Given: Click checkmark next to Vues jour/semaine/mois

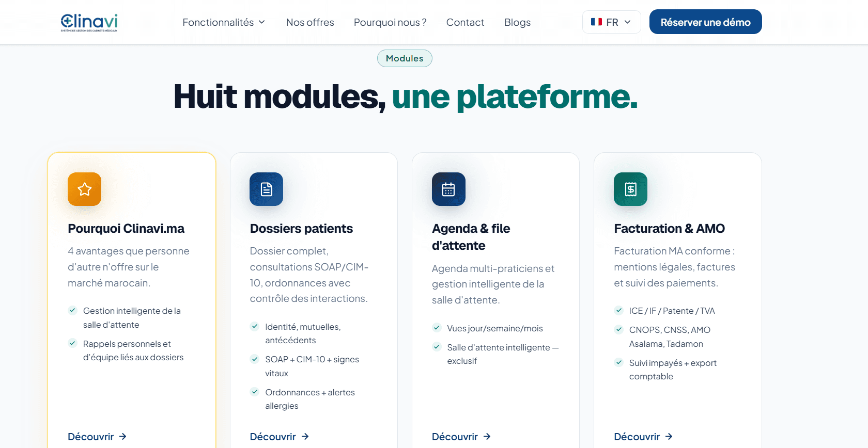Looking at the screenshot, I should 437,328.
